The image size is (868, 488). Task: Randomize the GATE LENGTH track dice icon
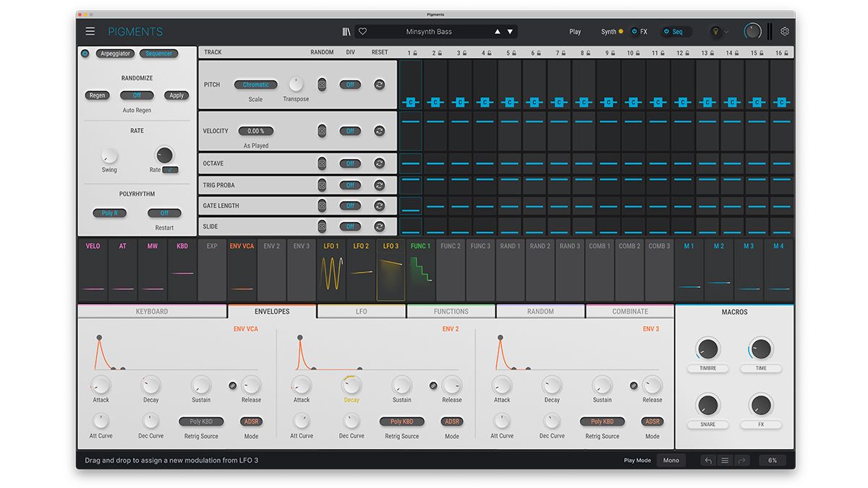pos(322,205)
